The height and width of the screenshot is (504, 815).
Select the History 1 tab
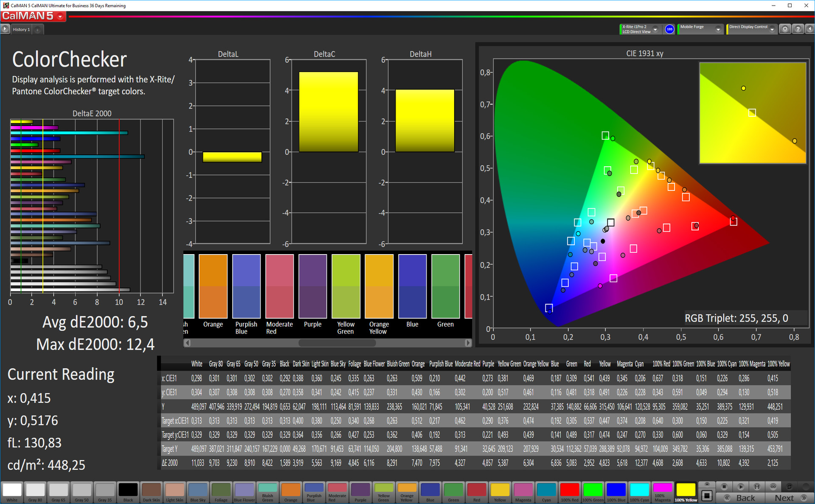click(21, 29)
